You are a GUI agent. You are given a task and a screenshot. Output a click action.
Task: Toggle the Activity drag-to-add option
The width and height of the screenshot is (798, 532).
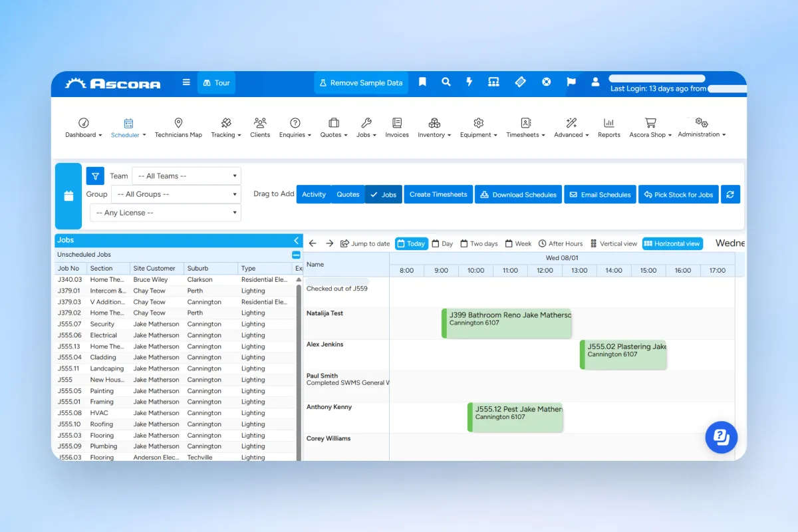coord(314,194)
